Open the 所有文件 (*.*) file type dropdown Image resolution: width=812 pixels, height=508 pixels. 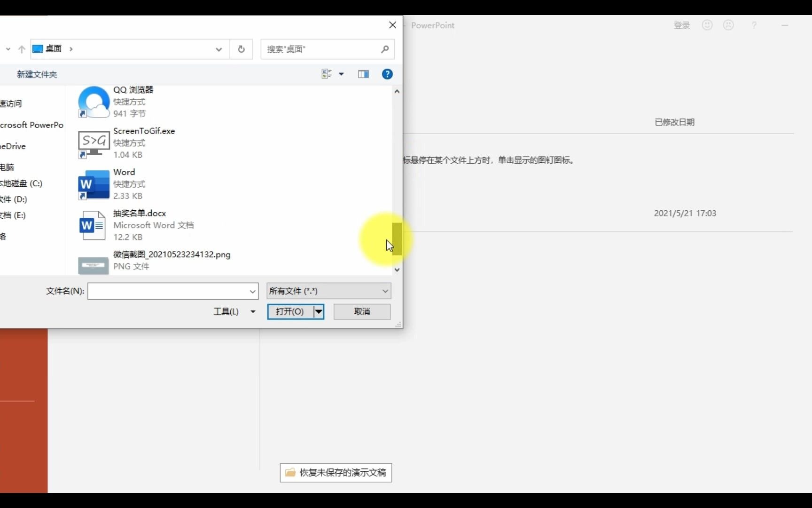pos(328,291)
